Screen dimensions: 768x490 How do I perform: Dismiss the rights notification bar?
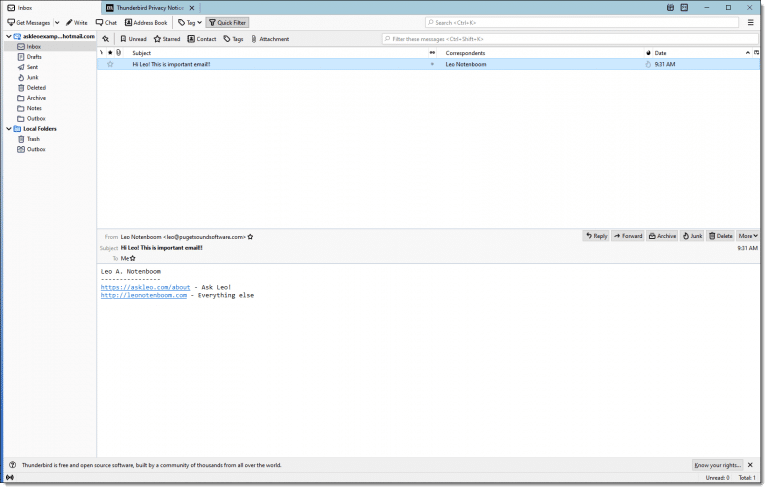click(x=750, y=466)
